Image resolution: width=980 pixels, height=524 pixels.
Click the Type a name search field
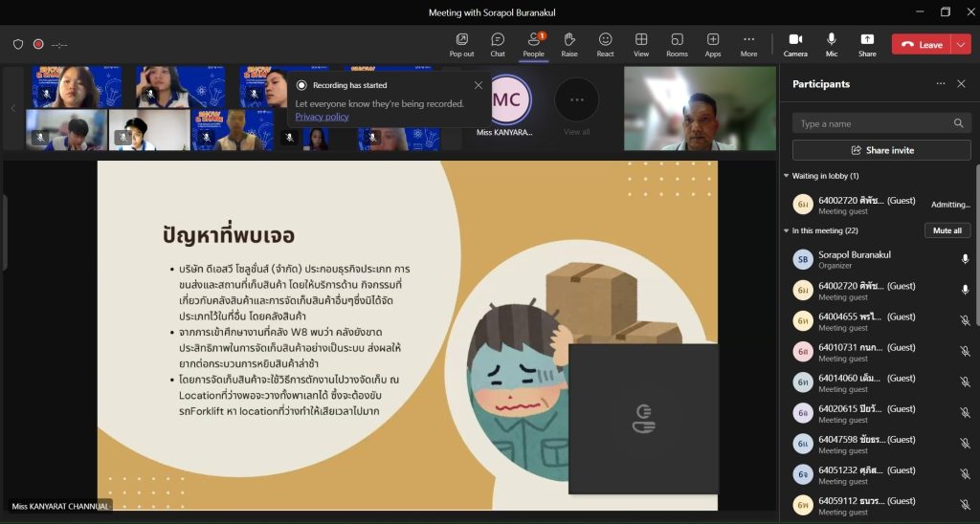coord(881,123)
